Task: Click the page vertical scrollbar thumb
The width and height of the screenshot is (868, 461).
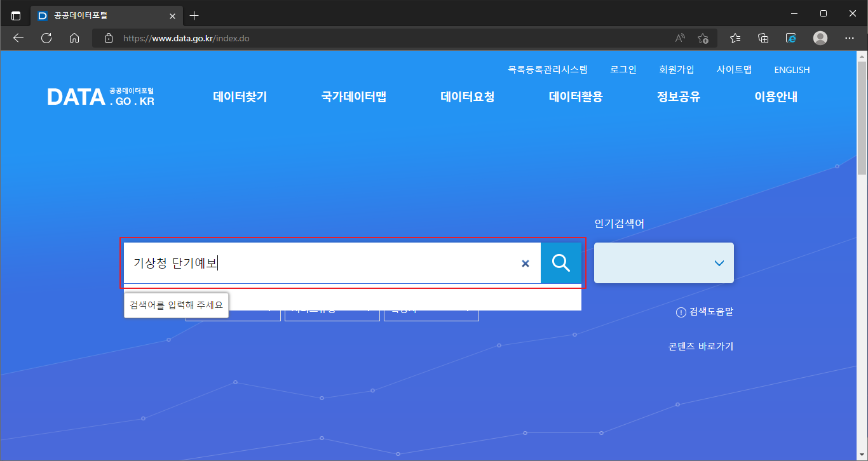Action: 862,117
